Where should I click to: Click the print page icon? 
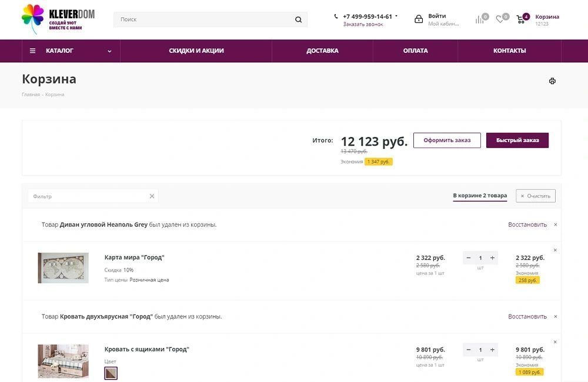552,81
